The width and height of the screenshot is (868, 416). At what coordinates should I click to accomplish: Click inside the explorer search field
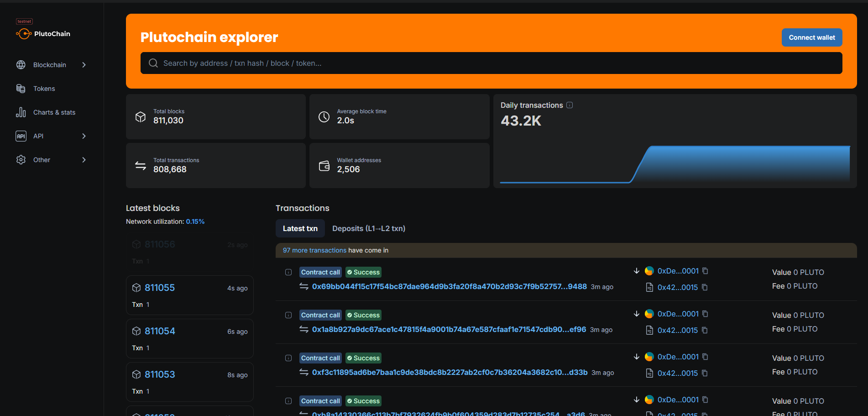coord(365,63)
